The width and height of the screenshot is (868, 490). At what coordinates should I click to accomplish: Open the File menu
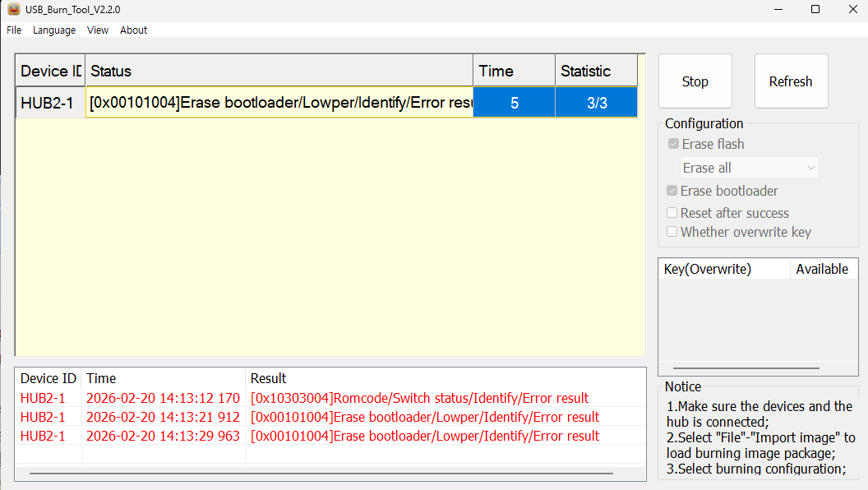click(14, 30)
